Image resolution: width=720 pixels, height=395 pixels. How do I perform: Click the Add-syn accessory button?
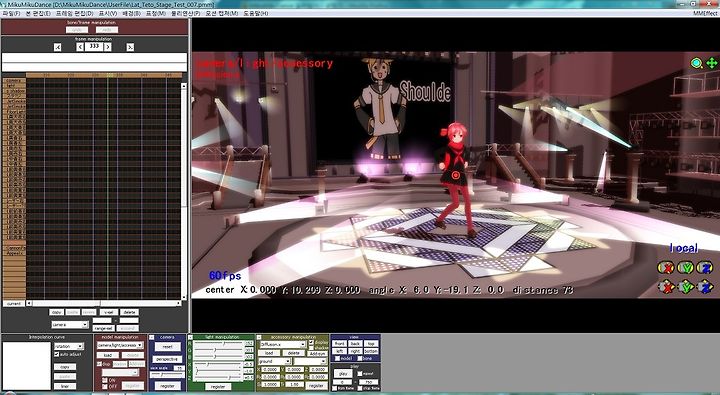coord(317,354)
